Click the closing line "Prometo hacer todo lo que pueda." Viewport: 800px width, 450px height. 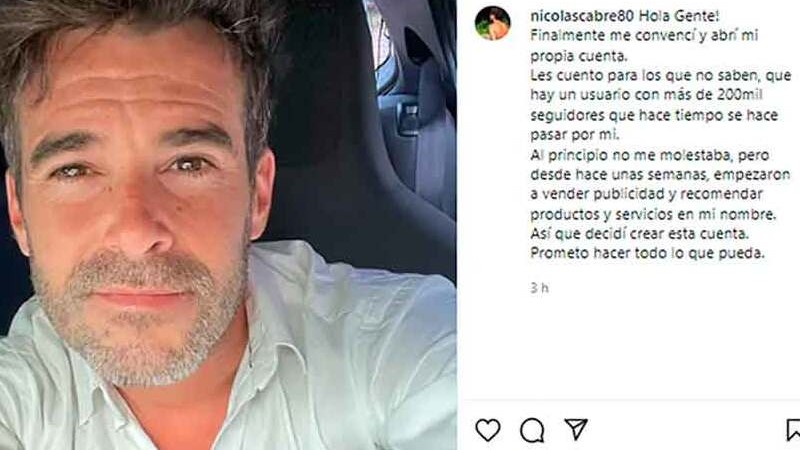pyautogui.click(x=647, y=253)
